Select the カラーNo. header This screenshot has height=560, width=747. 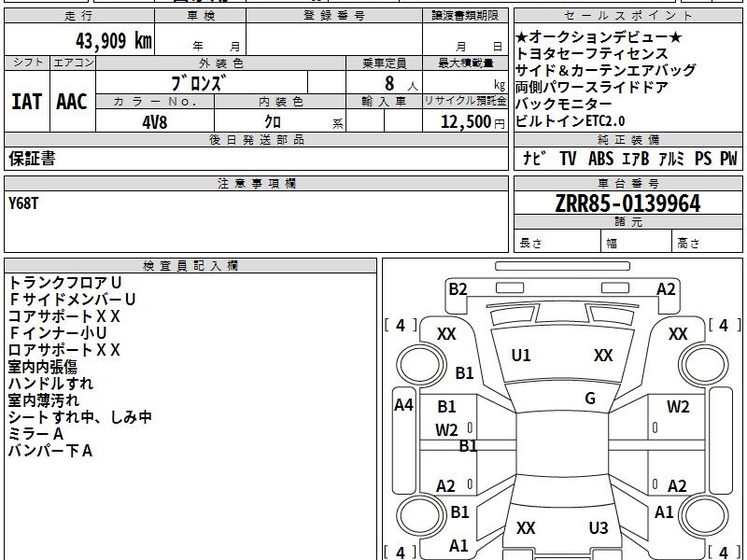click(155, 102)
